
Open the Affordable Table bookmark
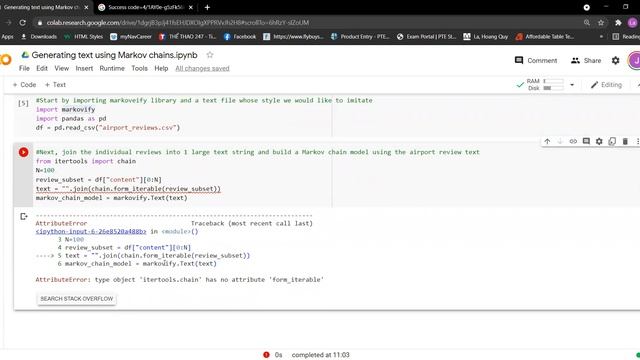[x=545, y=36]
